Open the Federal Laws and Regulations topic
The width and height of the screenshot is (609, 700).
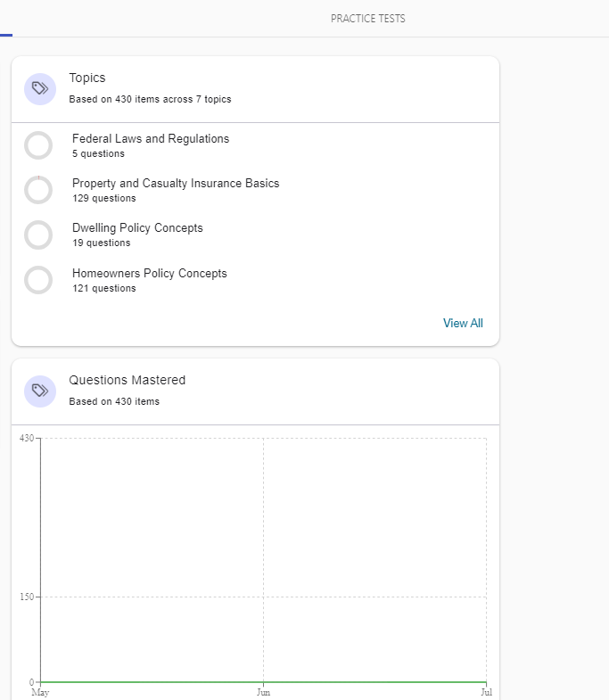[x=151, y=139]
